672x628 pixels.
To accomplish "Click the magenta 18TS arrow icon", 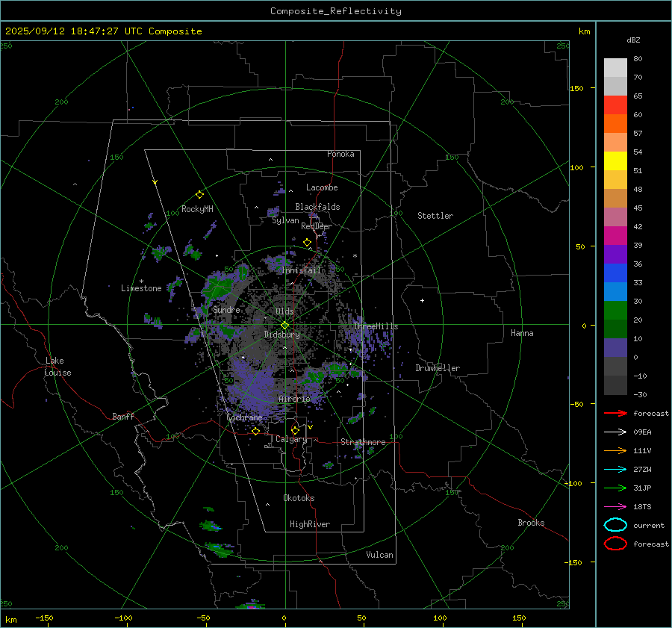I will click(615, 507).
